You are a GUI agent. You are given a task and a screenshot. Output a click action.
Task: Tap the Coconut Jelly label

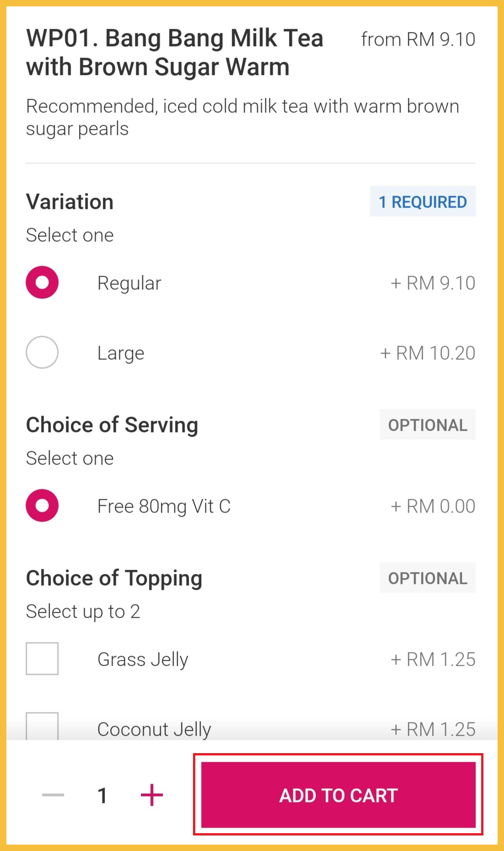[154, 729]
